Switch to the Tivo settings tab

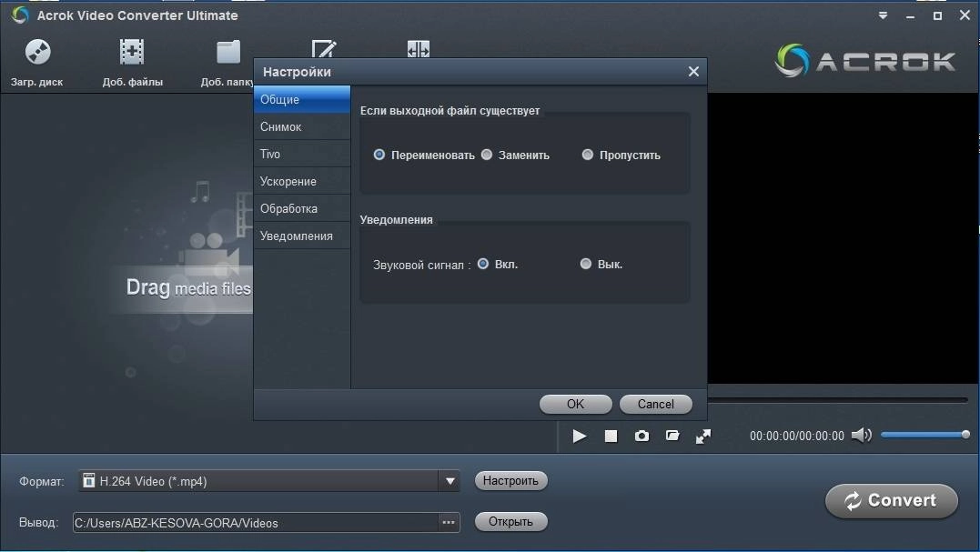pyautogui.click(x=302, y=155)
